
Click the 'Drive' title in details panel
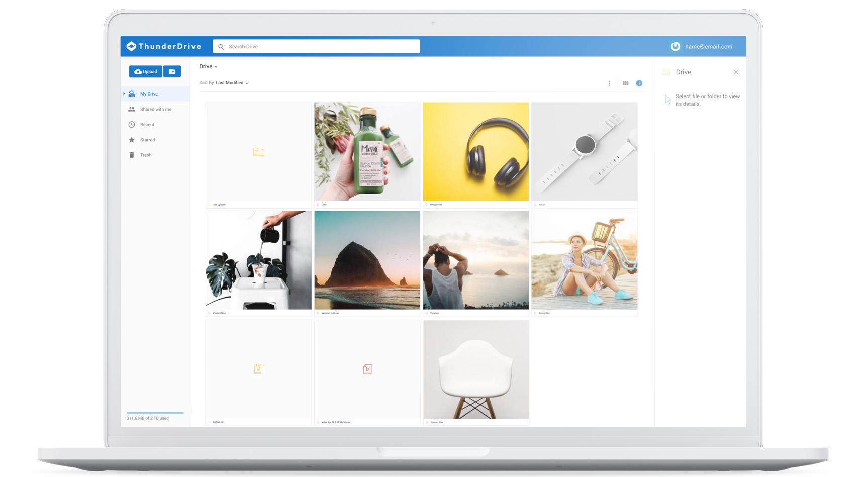684,72
